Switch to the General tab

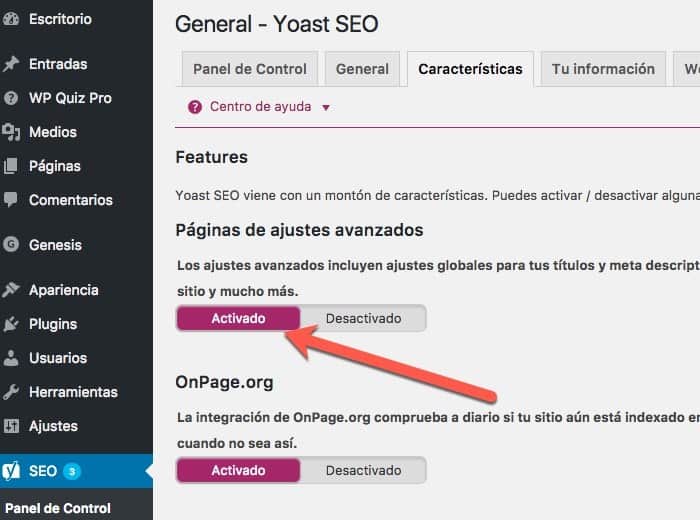point(362,69)
